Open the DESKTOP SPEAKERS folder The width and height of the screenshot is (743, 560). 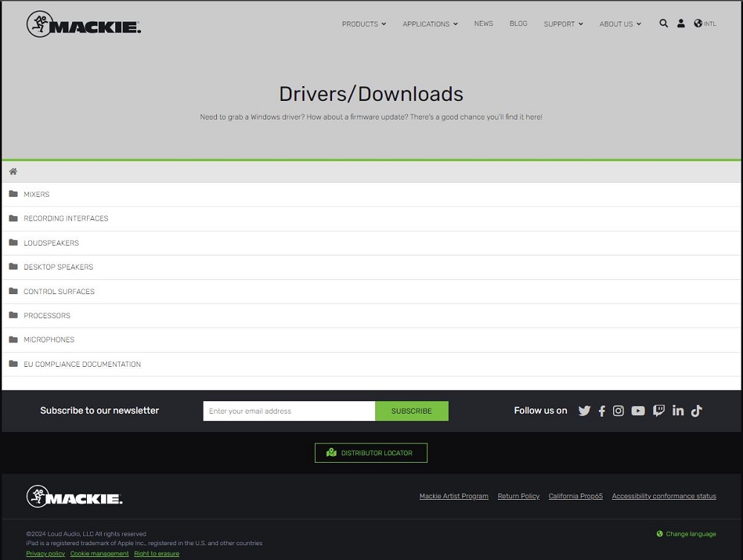(x=371, y=267)
